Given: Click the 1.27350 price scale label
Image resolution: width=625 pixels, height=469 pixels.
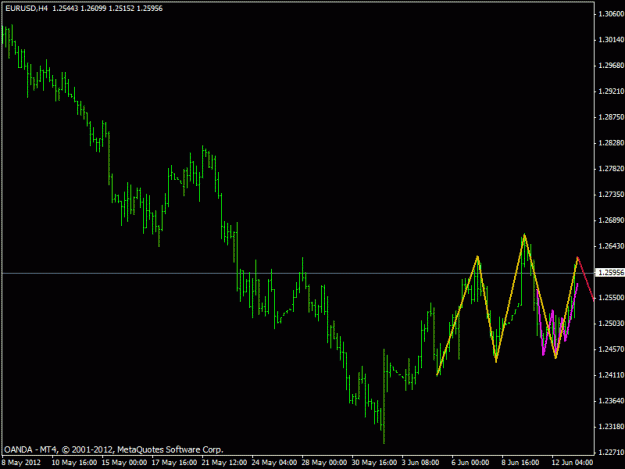Looking at the screenshot, I should coord(611,194).
